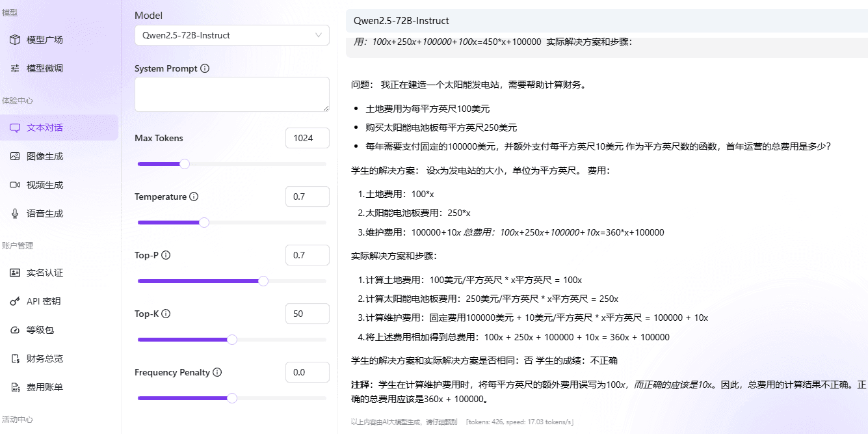Click the System Prompt info icon
The image size is (868, 434).
pyautogui.click(x=206, y=68)
